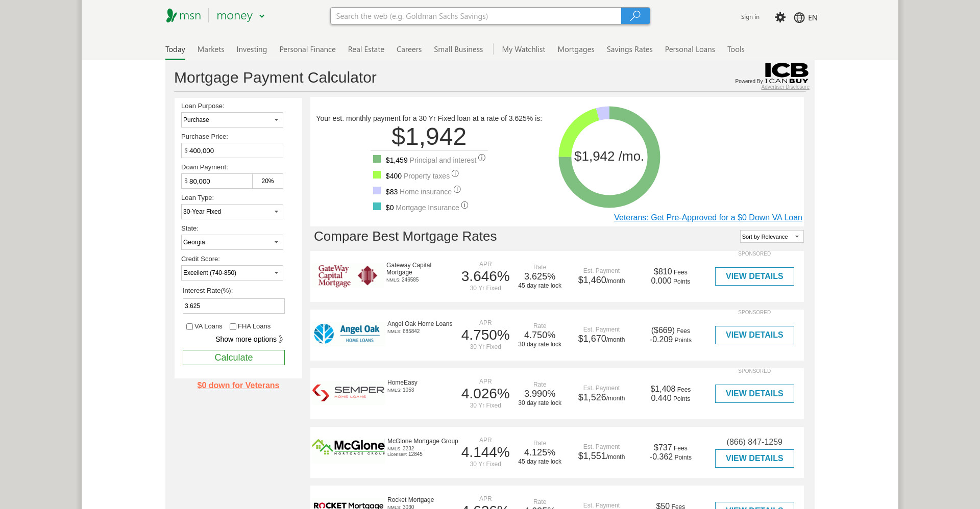Click info icon next to Principal and interest
The width and height of the screenshot is (980, 509).
click(x=482, y=158)
